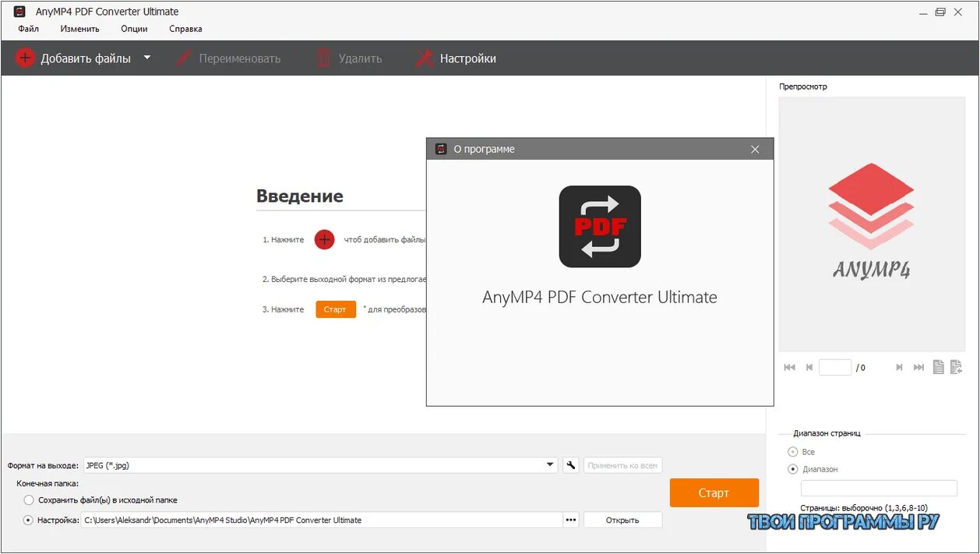The height and width of the screenshot is (554, 980).
Task: Click the Настройки toolbar label
Action: click(467, 58)
